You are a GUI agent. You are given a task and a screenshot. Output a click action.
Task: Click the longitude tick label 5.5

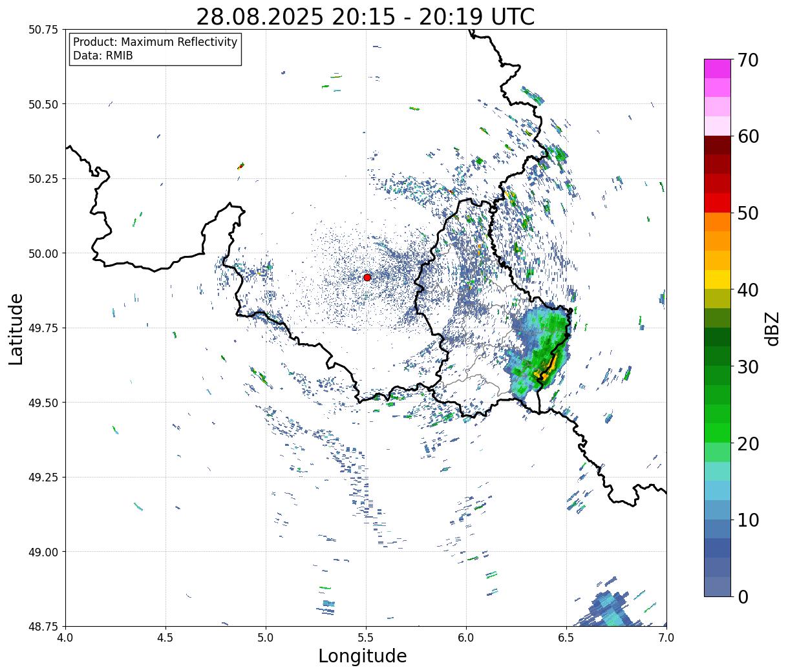click(366, 638)
